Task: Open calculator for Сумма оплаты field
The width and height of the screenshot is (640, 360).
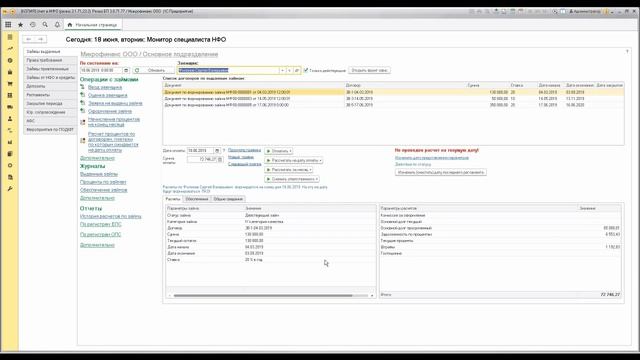Action: click(220, 159)
